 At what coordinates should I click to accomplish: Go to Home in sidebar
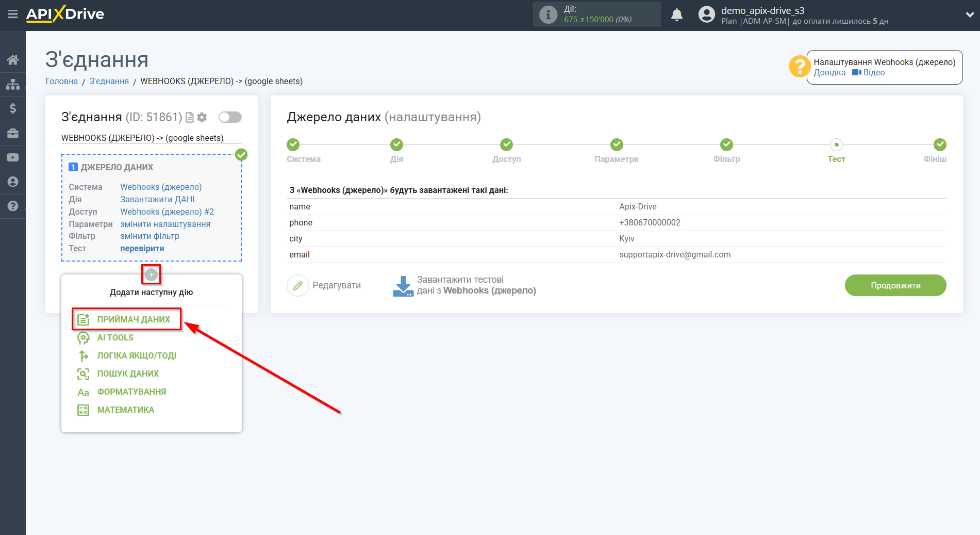pyautogui.click(x=13, y=60)
